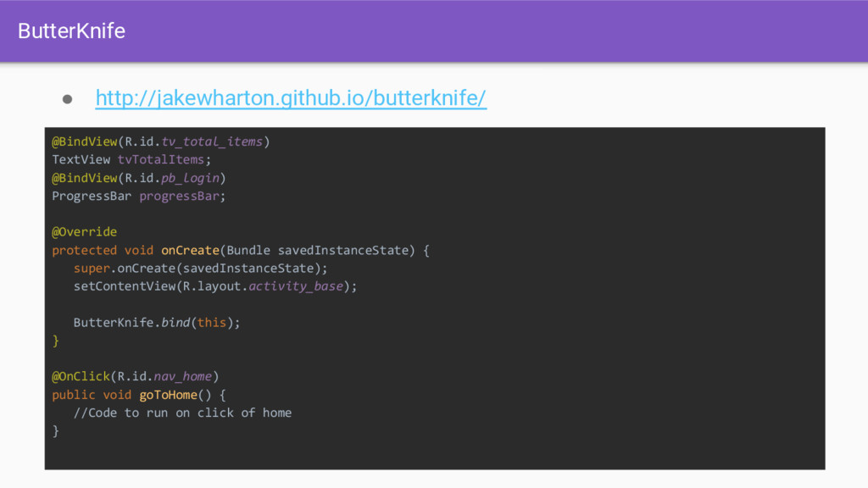The width and height of the screenshot is (868, 488).
Task: Select the ProgressBar progressBar; line
Action: tap(138, 197)
